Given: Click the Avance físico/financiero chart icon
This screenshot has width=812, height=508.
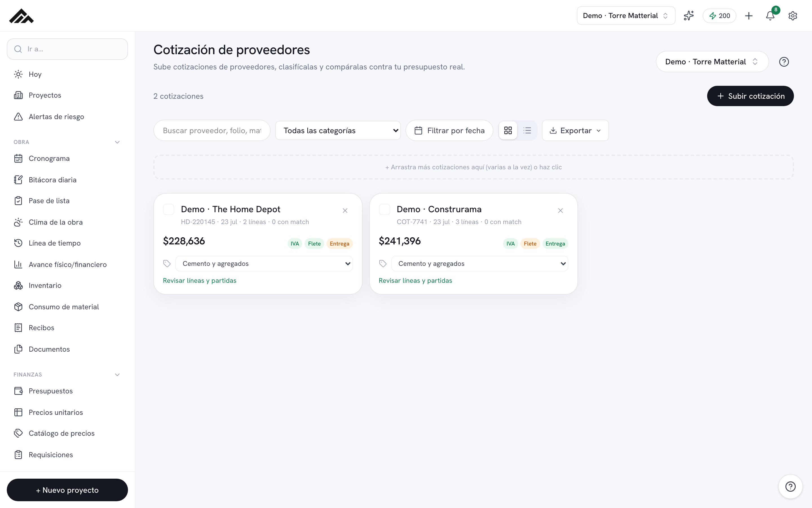Looking at the screenshot, I should click(x=18, y=264).
